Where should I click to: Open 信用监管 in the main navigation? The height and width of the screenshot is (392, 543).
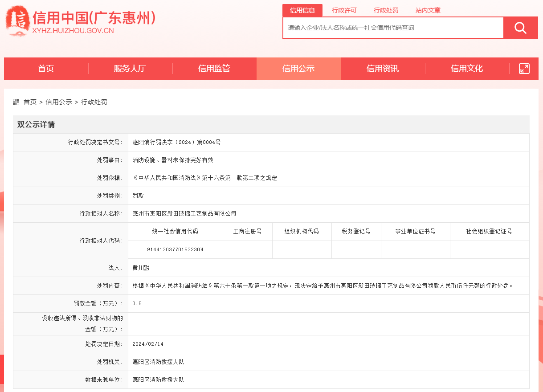(214, 69)
